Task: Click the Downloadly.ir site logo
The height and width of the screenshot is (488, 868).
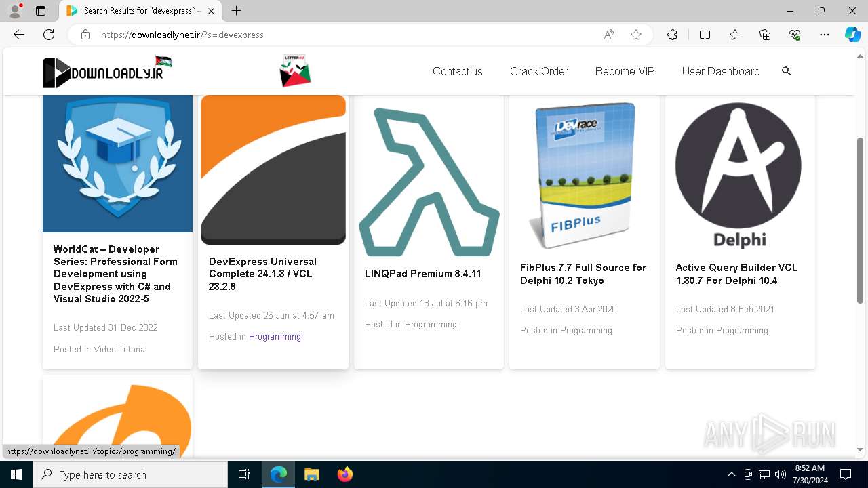Action: tap(107, 71)
